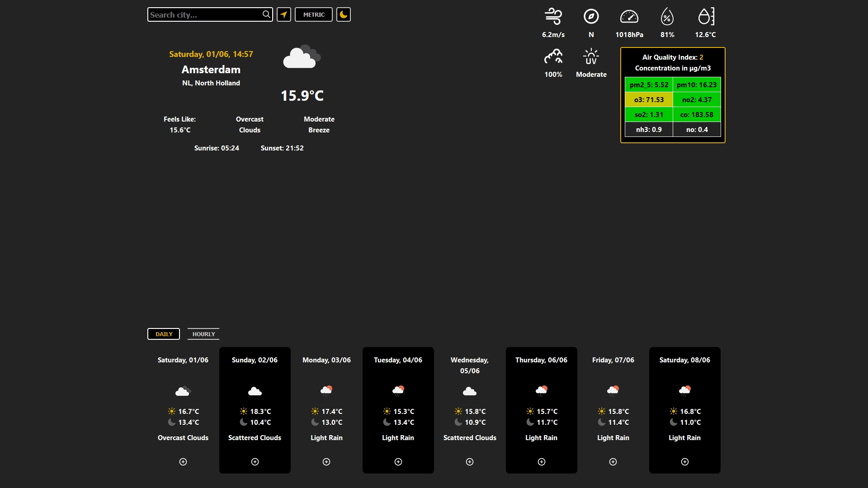This screenshot has width=868, height=488.
Task: Expand Saturday 08/06 forecast details
Action: click(685, 462)
